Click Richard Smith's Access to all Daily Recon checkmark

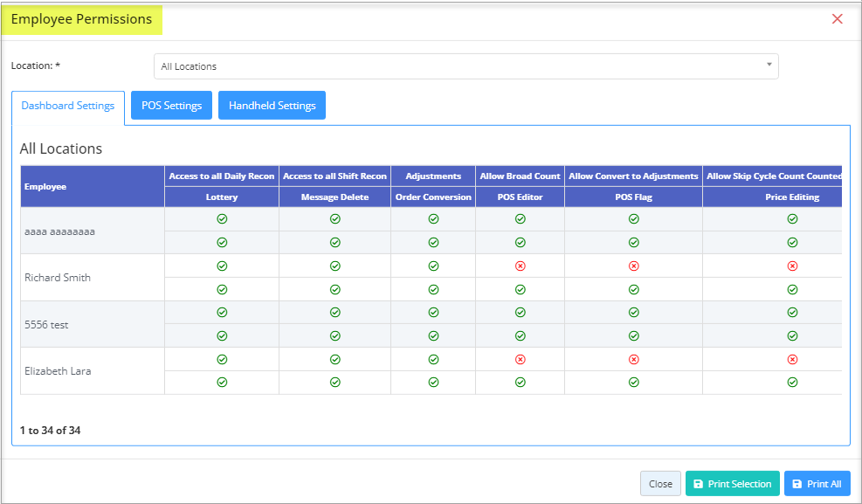(222, 266)
